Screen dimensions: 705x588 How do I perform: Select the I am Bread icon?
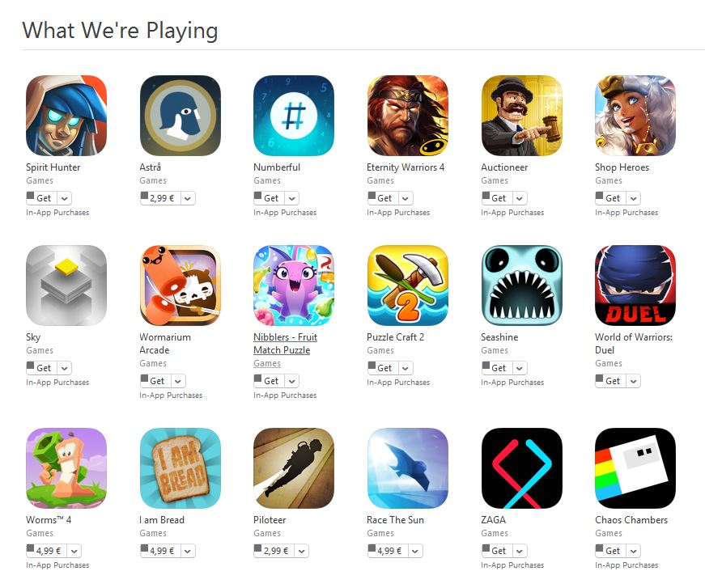coord(180,468)
